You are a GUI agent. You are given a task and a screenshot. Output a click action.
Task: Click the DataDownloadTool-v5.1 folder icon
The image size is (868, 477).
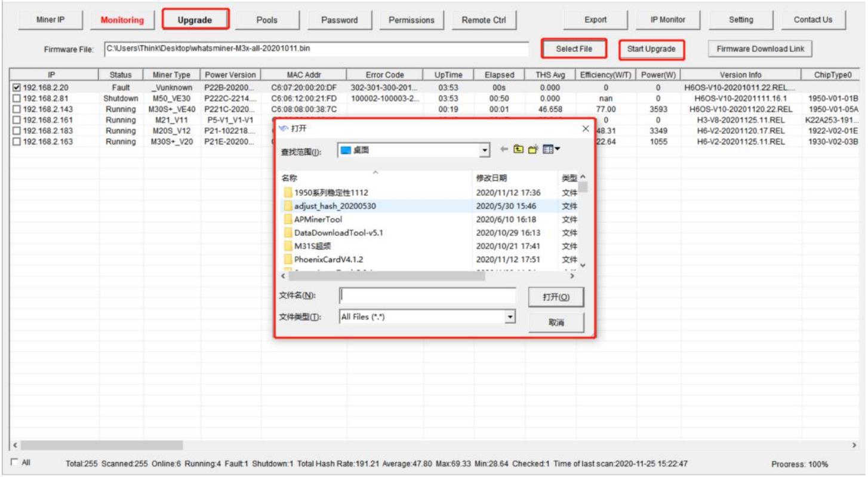288,233
